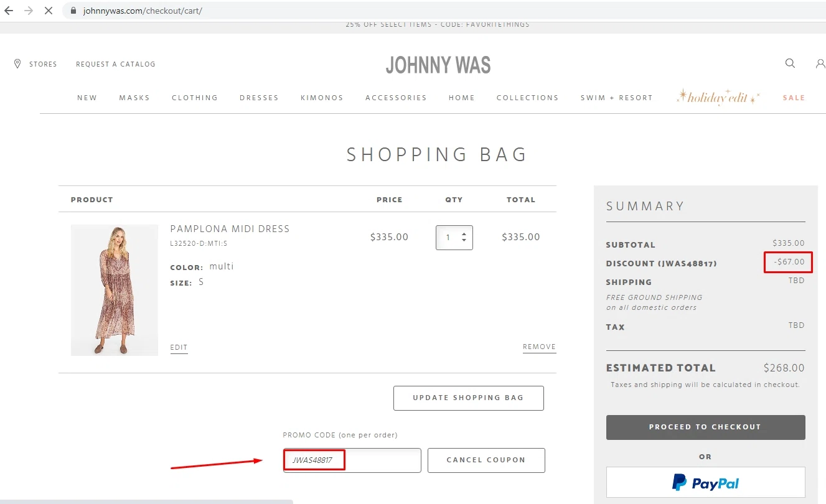Open the MASKS menu
826x504 pixels.
click(x=134, y=98)
